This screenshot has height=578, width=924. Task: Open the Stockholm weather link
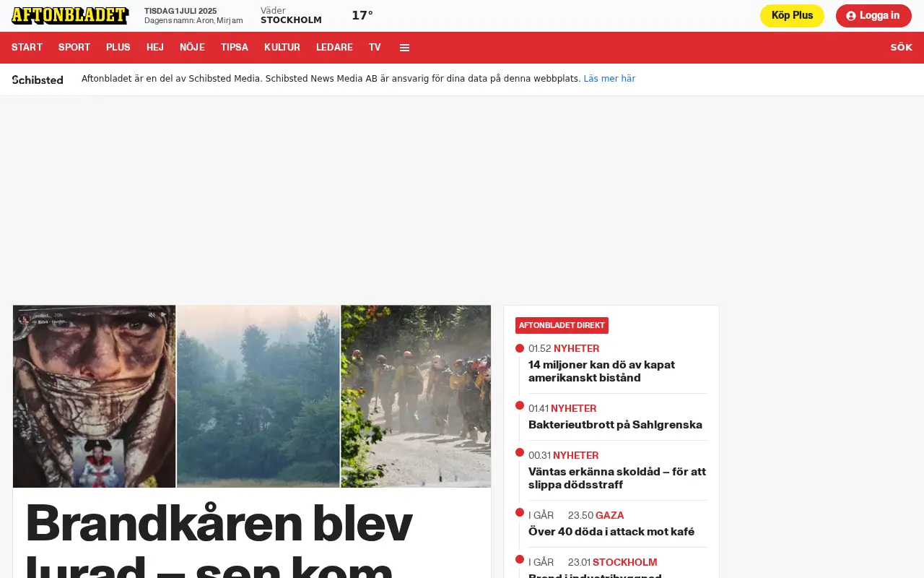291,15
